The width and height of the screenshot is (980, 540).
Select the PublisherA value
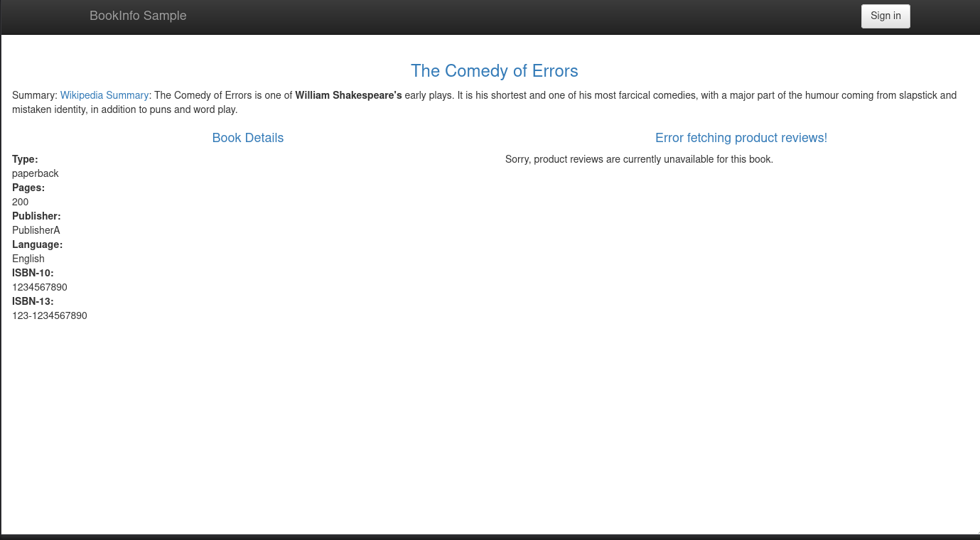click(36, 230)
